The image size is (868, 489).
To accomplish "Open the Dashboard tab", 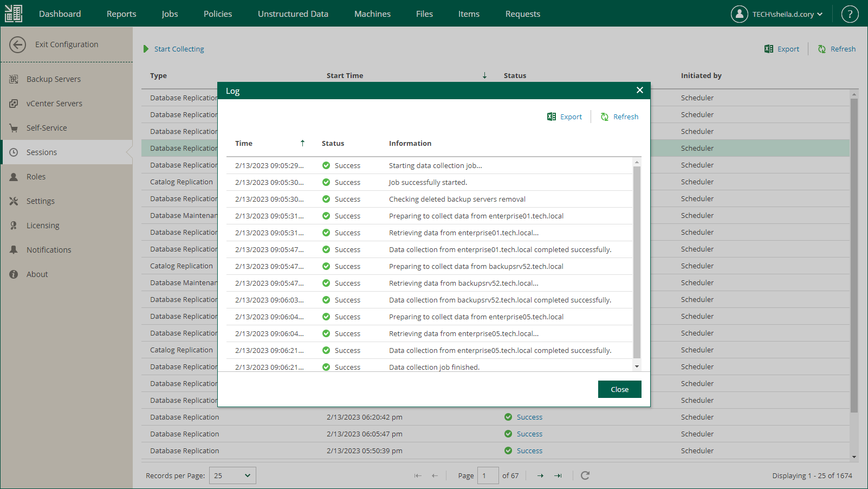I will (x=60, y=14).
